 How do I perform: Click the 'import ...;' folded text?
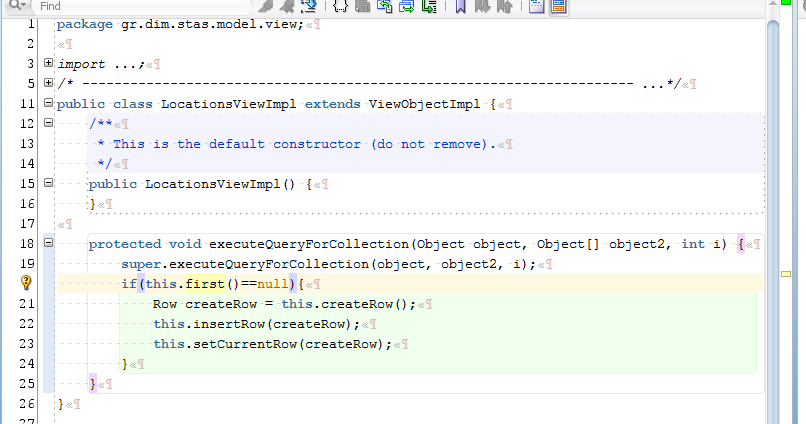click(x=101, y=64)
